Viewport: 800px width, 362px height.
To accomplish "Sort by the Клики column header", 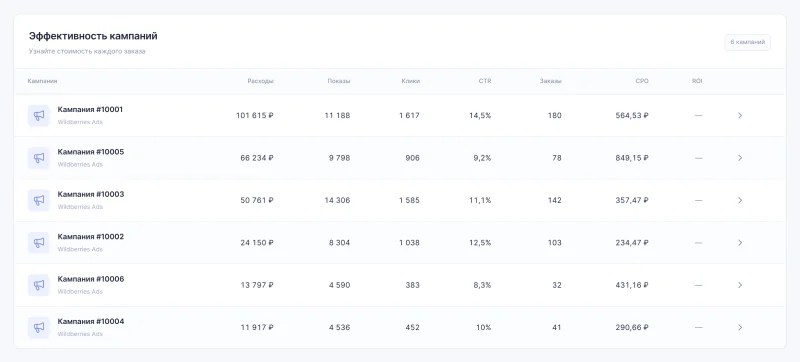I will coord(411,81).
